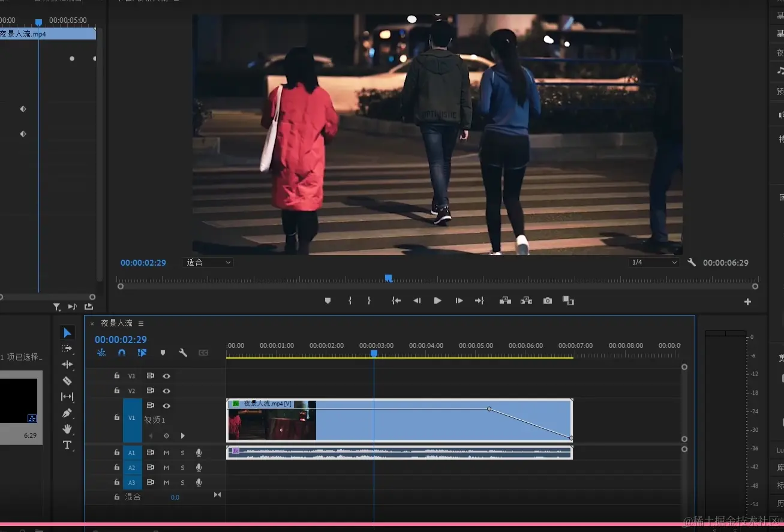Screen dimensions: 784x532
Task: Toggle lock on track V2
Action: coord(117,390)
